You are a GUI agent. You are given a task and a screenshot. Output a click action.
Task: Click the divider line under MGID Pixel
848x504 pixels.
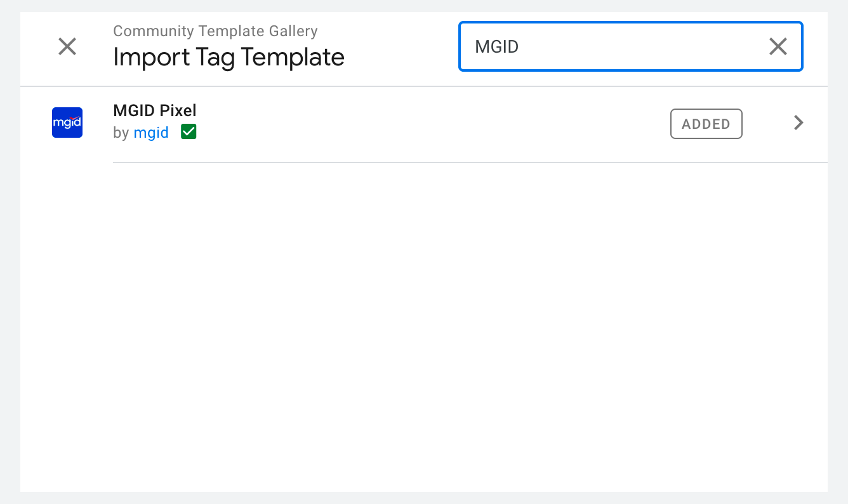point(470,162)
